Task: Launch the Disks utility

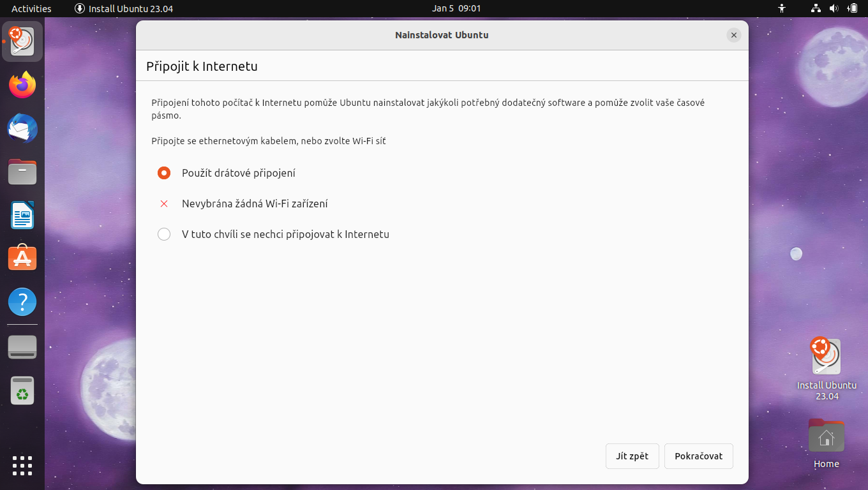Action: (22, 346)
